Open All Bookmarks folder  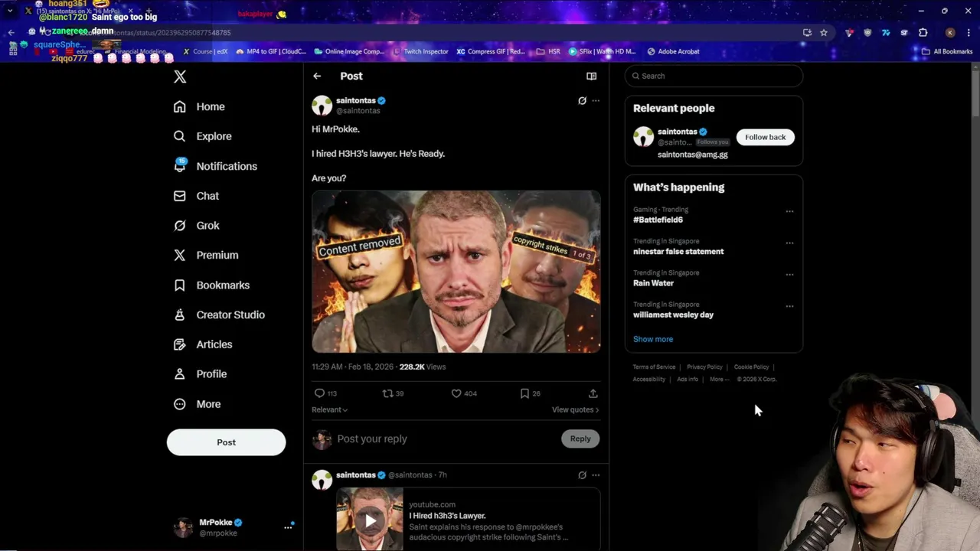pos(947,51)
